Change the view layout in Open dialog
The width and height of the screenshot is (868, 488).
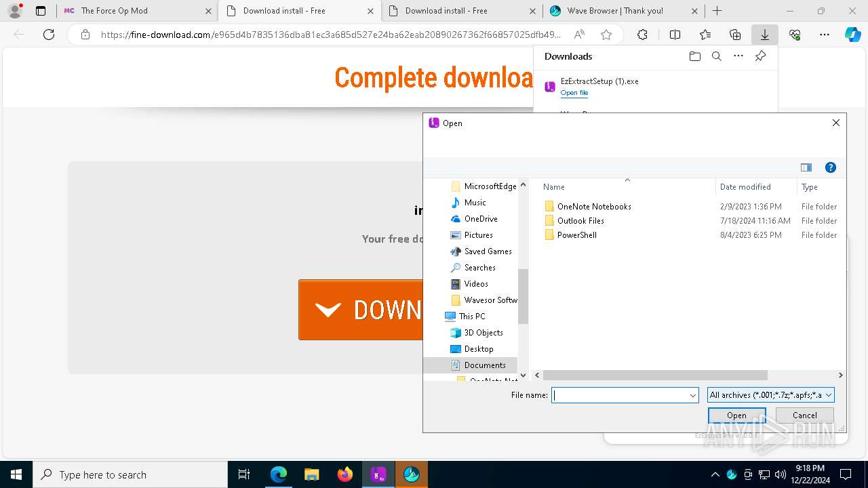click(806, 167)
